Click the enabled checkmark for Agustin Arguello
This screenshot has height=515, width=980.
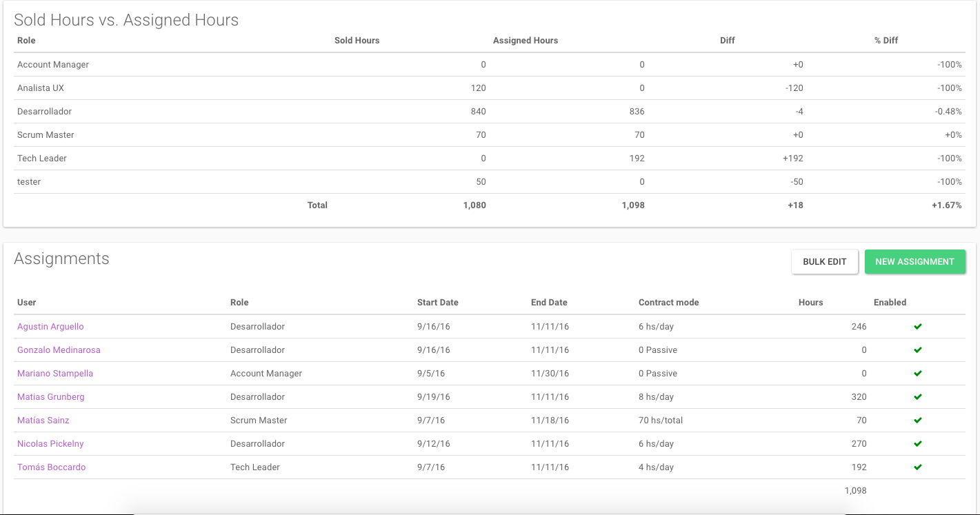[917, 327]
